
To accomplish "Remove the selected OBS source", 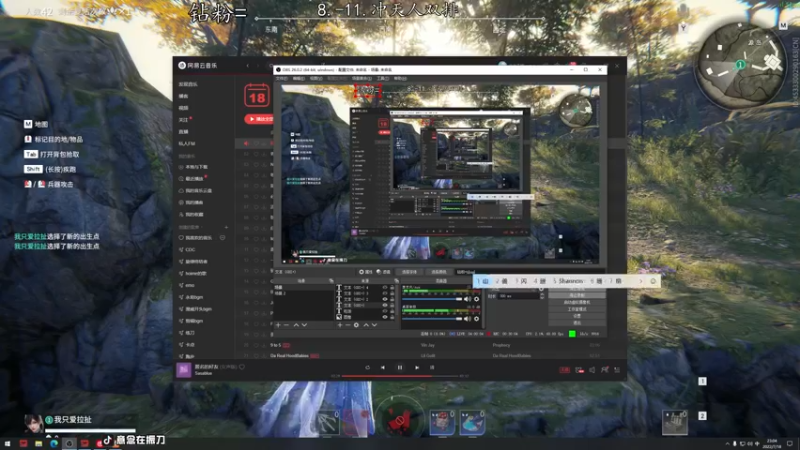I will 348,325.
